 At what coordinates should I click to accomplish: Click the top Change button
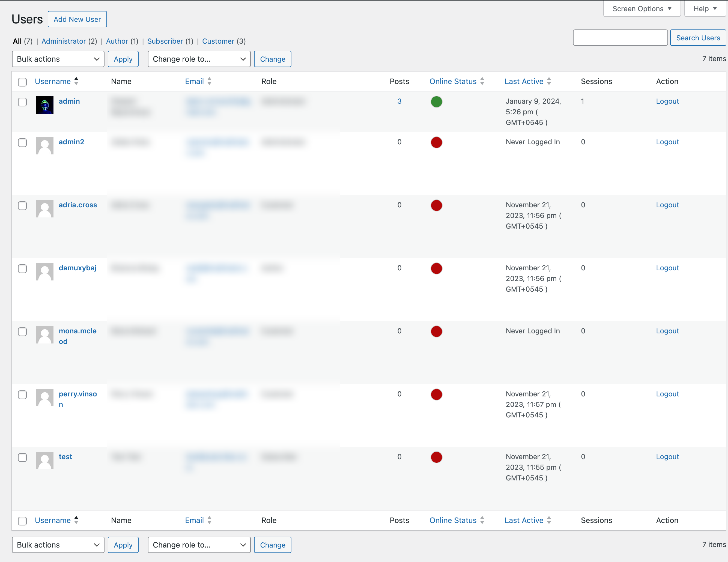(272, 59)
